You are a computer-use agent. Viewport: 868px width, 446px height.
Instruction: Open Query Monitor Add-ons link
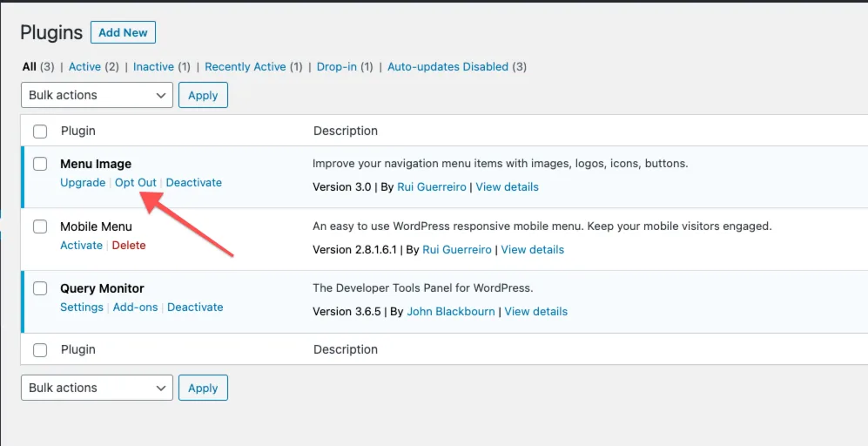pos(136,307)
